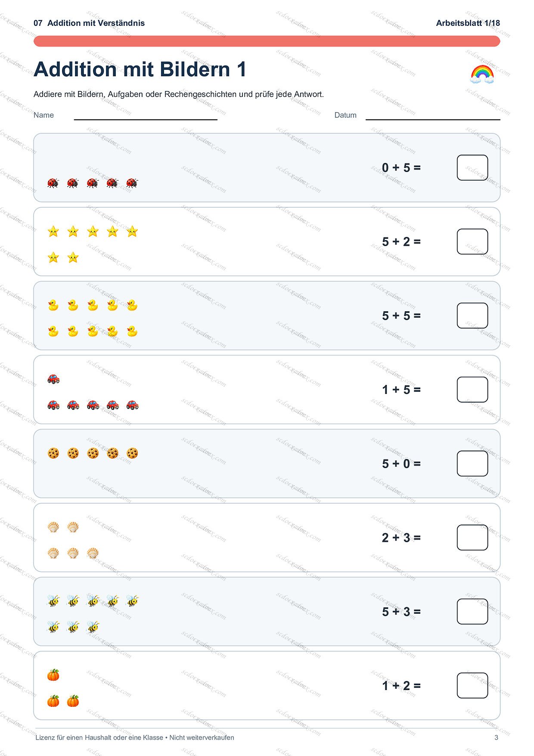Click the answer box for 5 + 5
The width and height of the screenshot is (534, 756).
[x=472, y=316]
